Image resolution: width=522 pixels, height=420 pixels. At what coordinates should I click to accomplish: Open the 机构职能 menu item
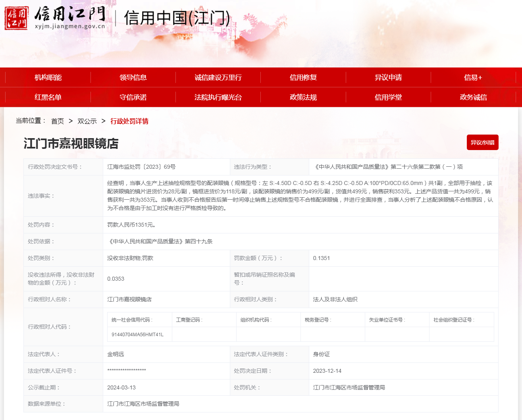[x=48, y=77]
